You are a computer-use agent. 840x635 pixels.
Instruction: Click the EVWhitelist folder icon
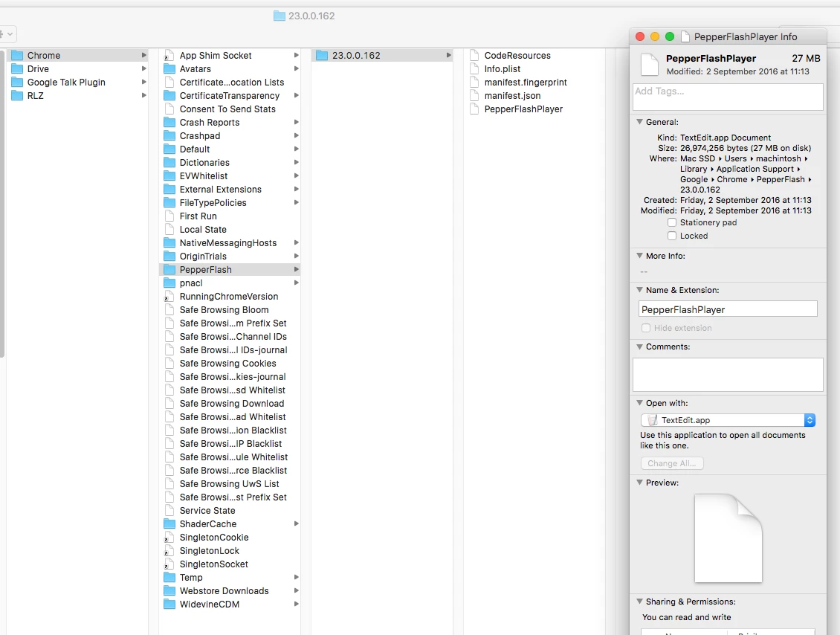pyautogui.click(x=169, y=175)
